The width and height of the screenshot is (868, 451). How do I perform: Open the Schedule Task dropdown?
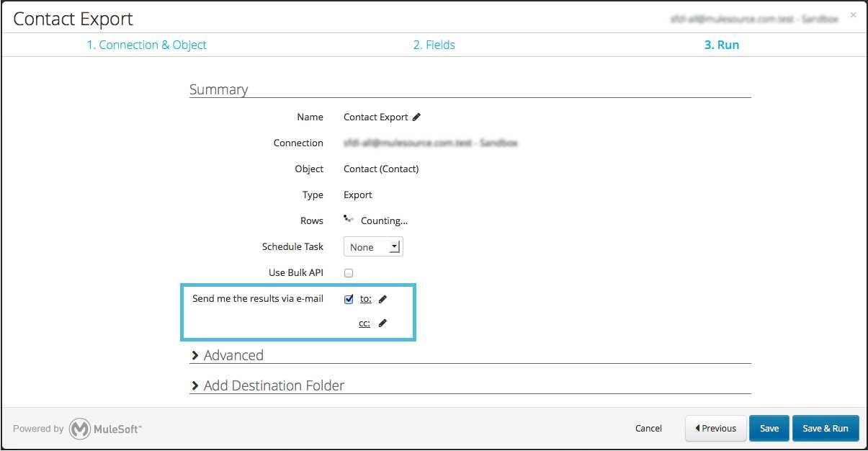coord(373,247)
